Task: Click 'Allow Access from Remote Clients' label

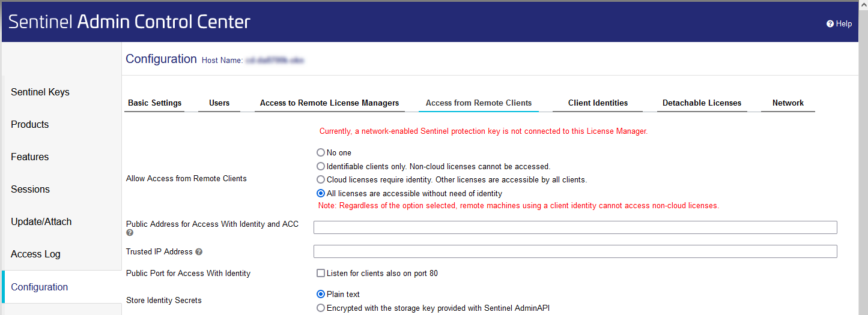Action: (x=186, y=178)
